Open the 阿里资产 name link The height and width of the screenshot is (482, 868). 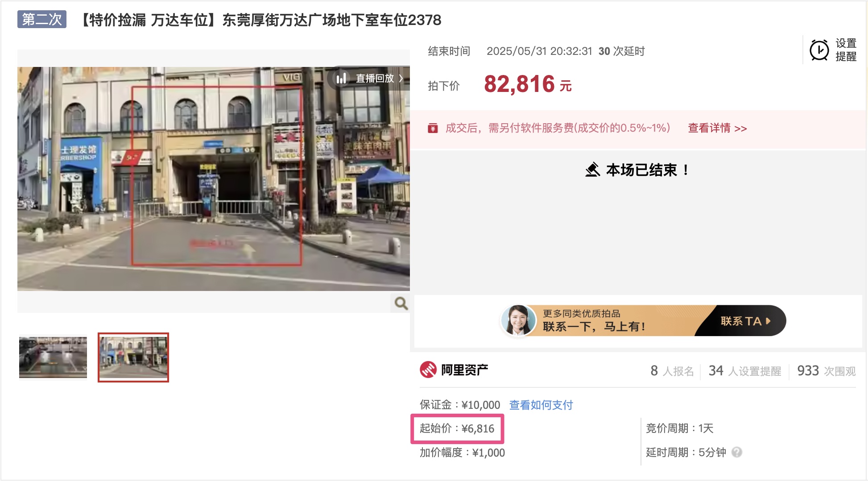464,370
